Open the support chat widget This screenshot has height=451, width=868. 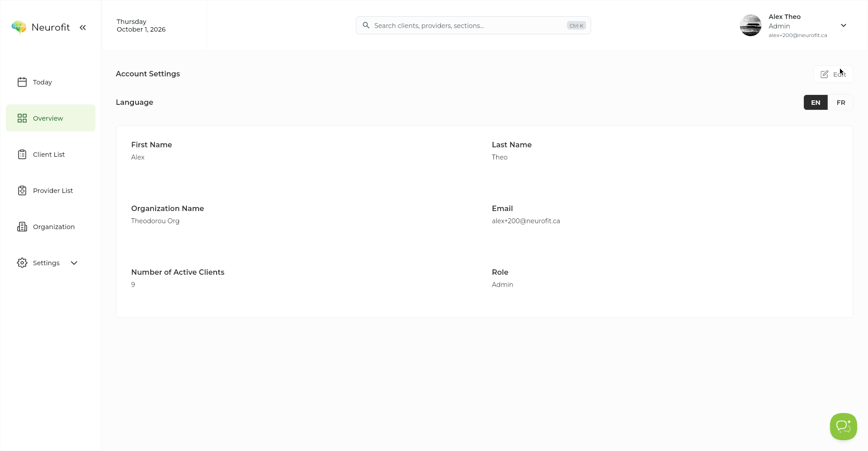[x=843, y=426]
